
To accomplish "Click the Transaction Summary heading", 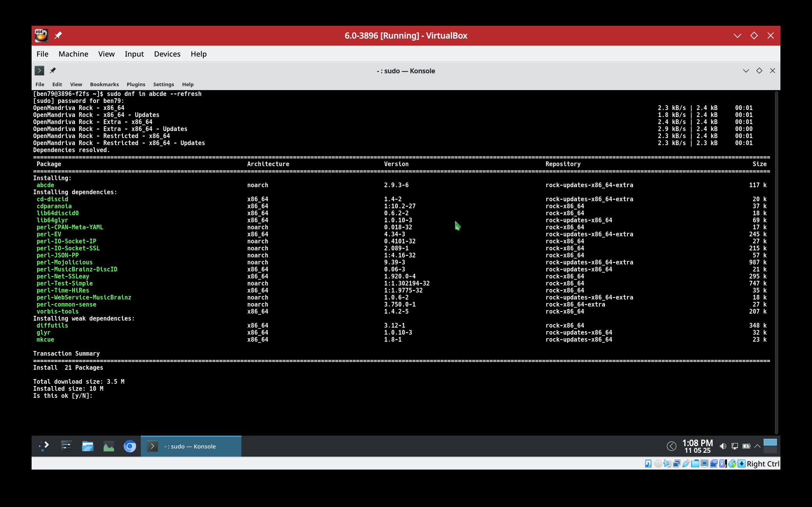I will (x=66, y=354).
